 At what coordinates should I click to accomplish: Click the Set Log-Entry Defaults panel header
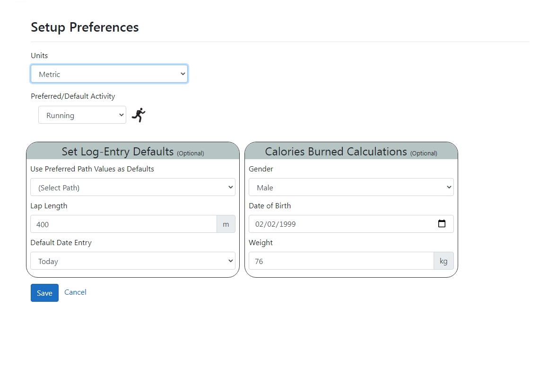pyautogui.click(x=132, y=152)
